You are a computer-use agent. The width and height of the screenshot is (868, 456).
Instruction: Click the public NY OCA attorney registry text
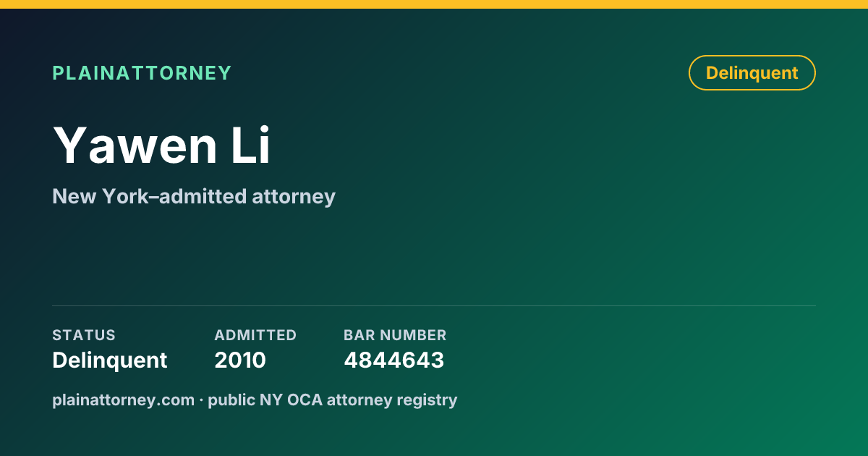point(333,400)
